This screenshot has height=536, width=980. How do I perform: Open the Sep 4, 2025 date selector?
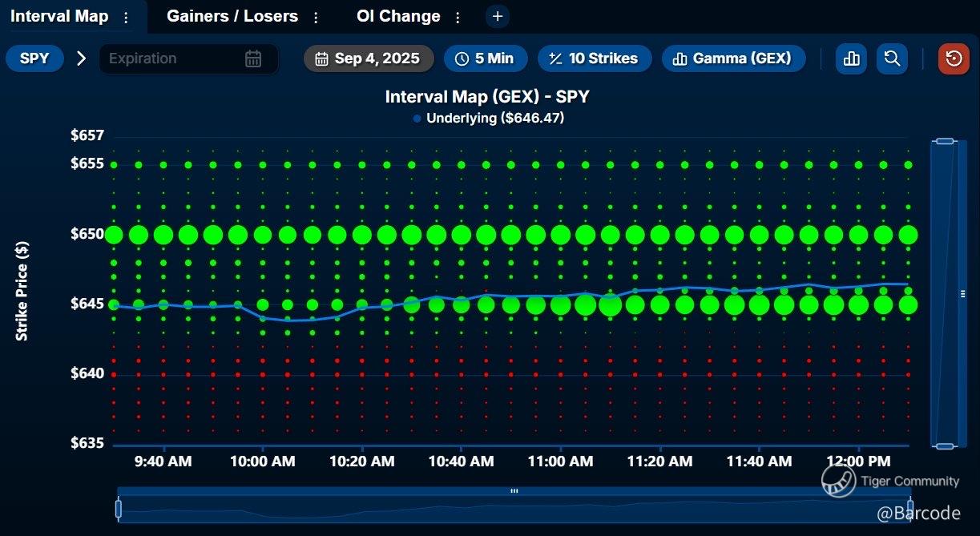(369, 58)
